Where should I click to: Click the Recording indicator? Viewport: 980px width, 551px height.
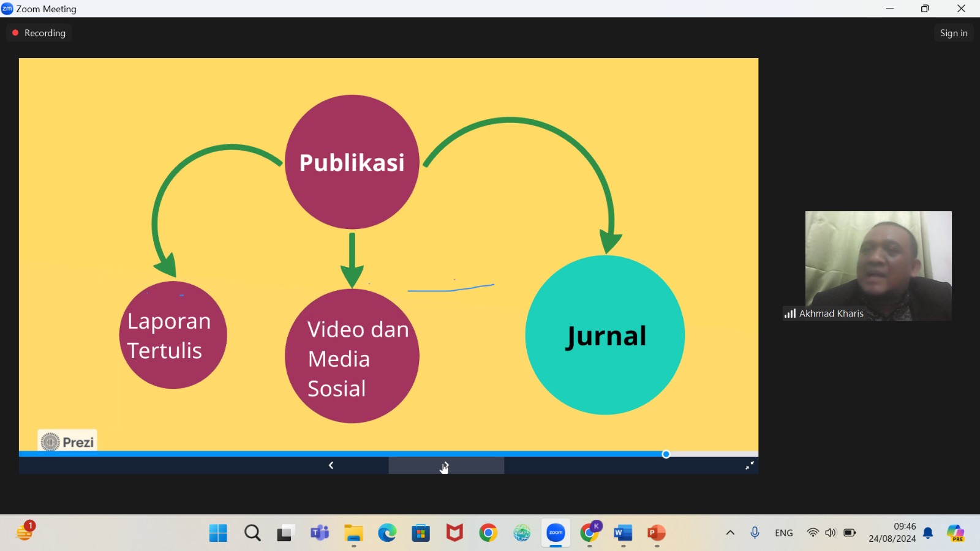(x=39, y=33)
